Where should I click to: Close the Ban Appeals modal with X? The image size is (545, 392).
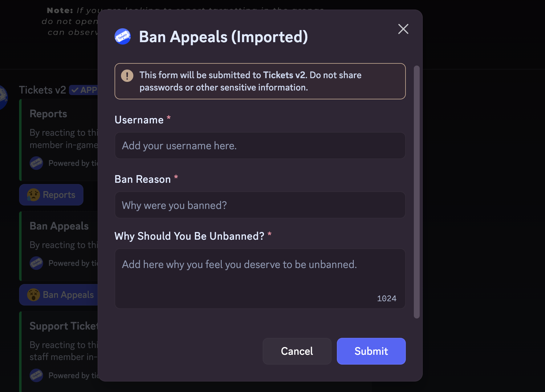click(403, 29)
